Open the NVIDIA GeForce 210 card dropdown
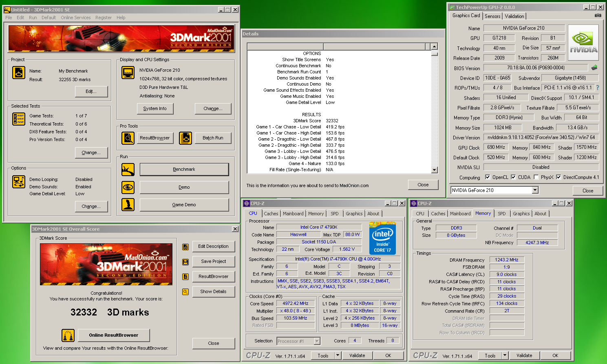The width and height of the screenshot is (607, 364). (535, 190)
